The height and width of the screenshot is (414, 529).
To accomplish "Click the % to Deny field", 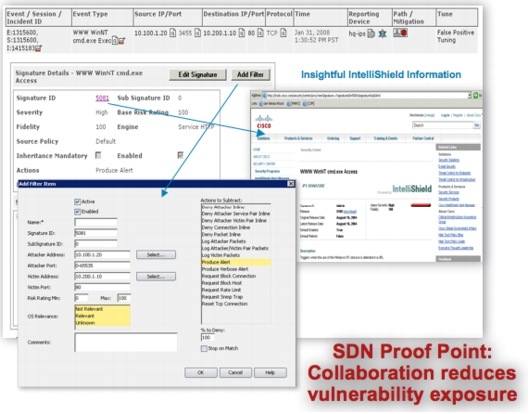I will click(207, 337).
